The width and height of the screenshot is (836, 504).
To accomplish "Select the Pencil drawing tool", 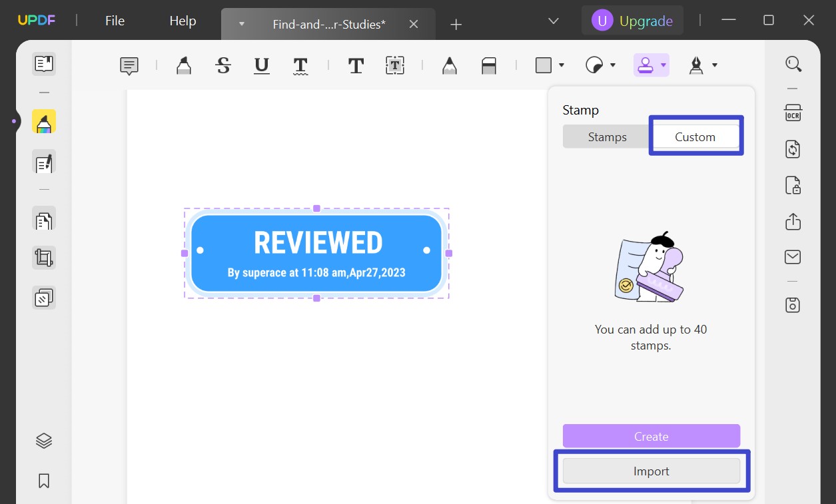I will pyautogui.click(x=449, y=65).
